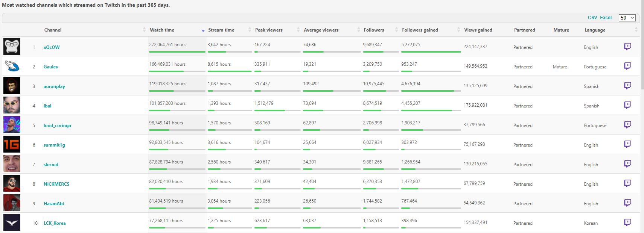Click LCK_Korea avatar thumbnail
Viewport: 644px width, 233px height.
(x=12, y=222)
